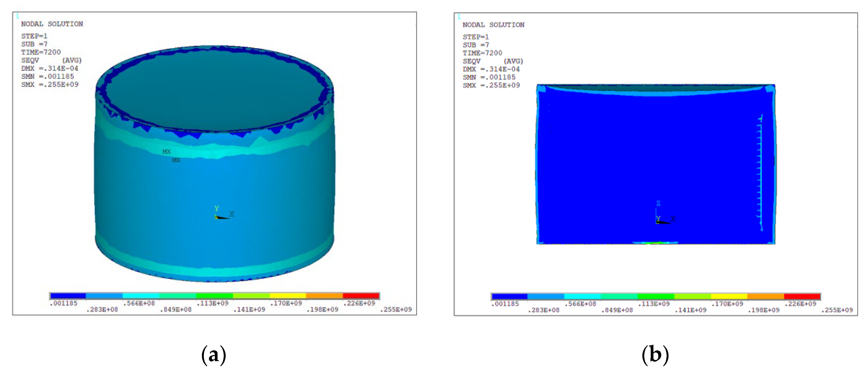The image size is (868, 370).
Task: Click the TIME=7200 text in right plot
Action: pyautogui.click(x=482, y=53)
